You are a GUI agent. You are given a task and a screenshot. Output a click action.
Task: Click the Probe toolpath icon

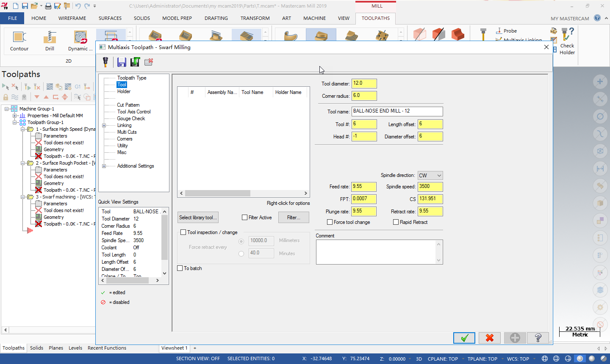[506, 31]
